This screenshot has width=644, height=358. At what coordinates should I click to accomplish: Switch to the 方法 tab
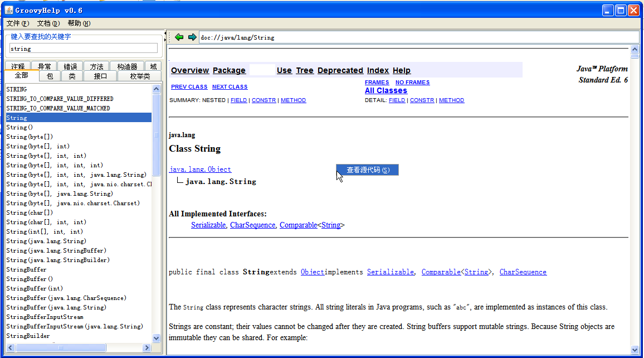click(x=96, y=66)
